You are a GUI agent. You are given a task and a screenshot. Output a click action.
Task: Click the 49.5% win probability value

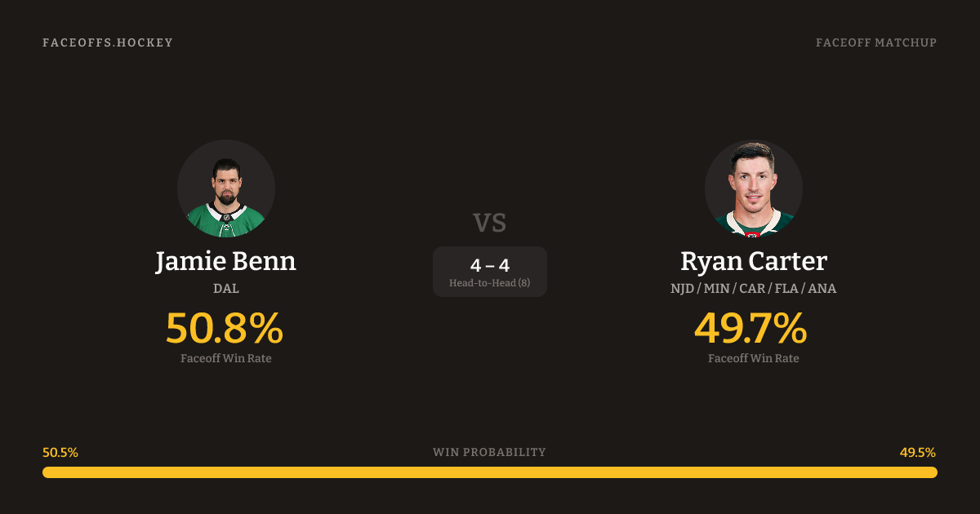point(918,452)
